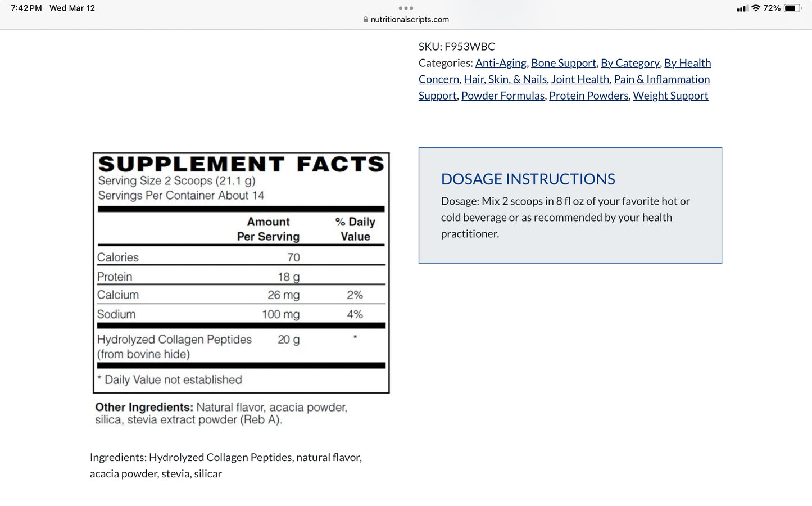Tap the Wi-Fi status icon
Screen dimensions: 812x506
click(x=756, y=8)
